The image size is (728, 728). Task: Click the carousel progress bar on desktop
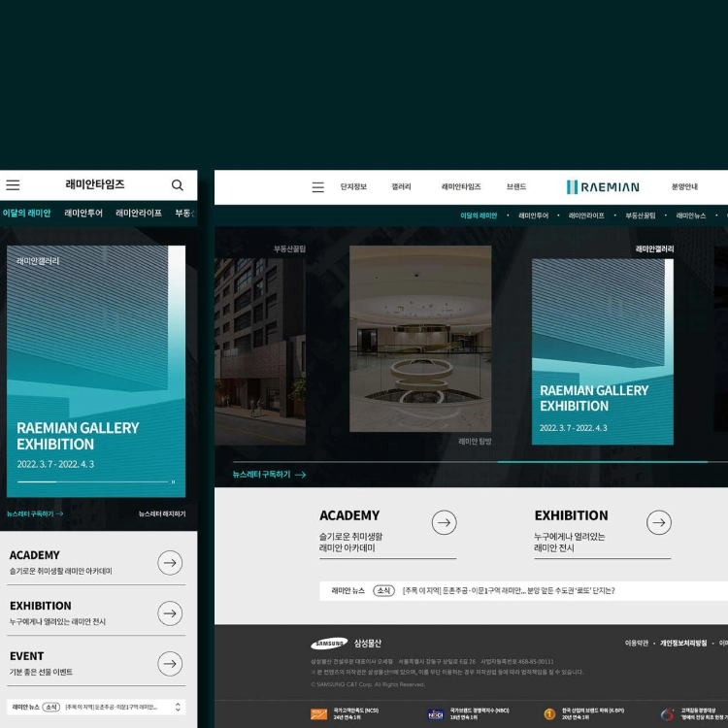pos(480,462)
